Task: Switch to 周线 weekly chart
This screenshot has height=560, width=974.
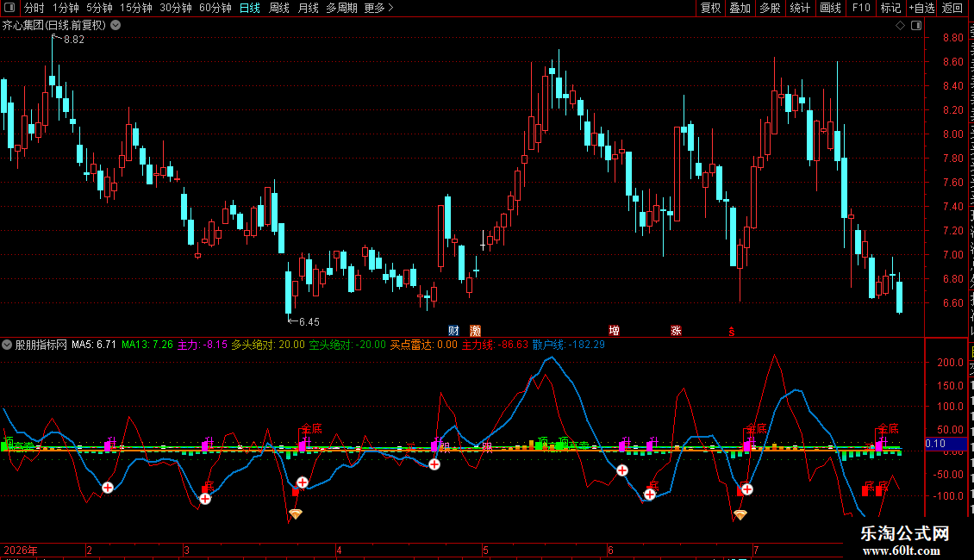Action: click(x=279, y=8)
